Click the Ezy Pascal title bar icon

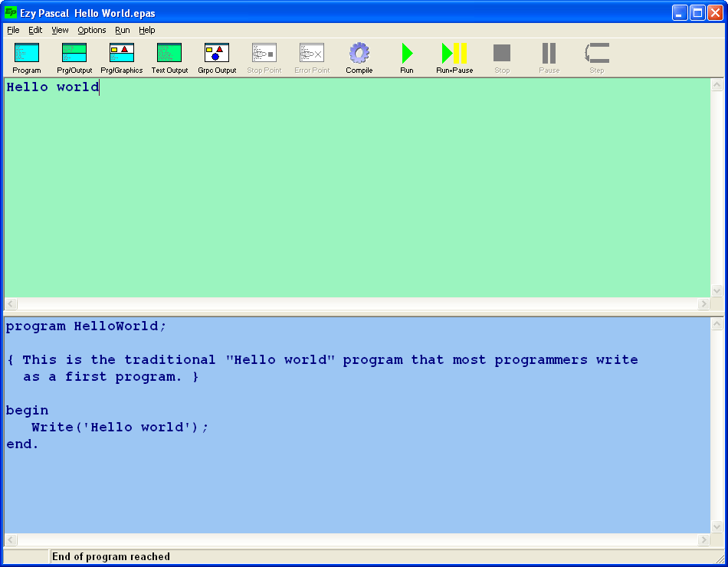click(11, 11)
